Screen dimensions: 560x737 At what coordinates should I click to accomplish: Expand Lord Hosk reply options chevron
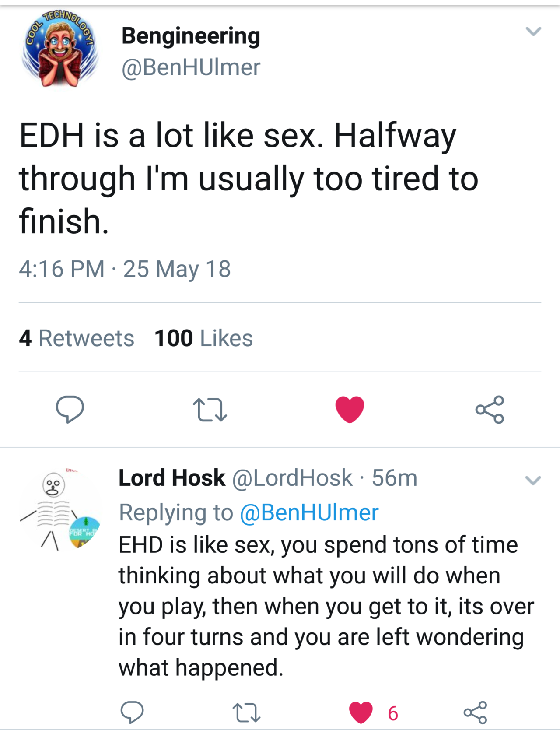pyautogui.click(x=533, y=481)
